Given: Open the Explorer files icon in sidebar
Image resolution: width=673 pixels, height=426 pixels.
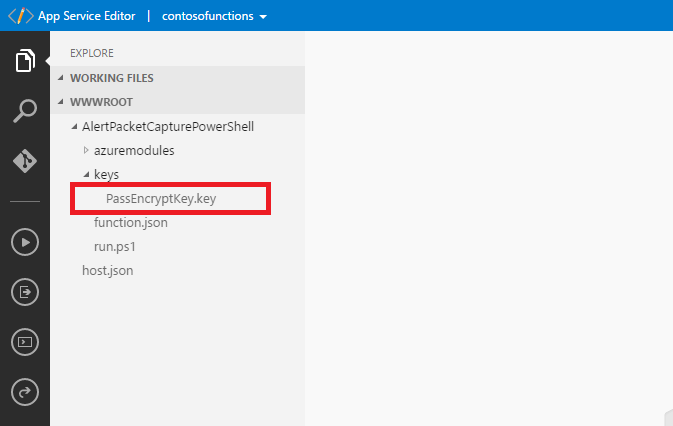Looking at the screenshot, I should tap(25, 62).
